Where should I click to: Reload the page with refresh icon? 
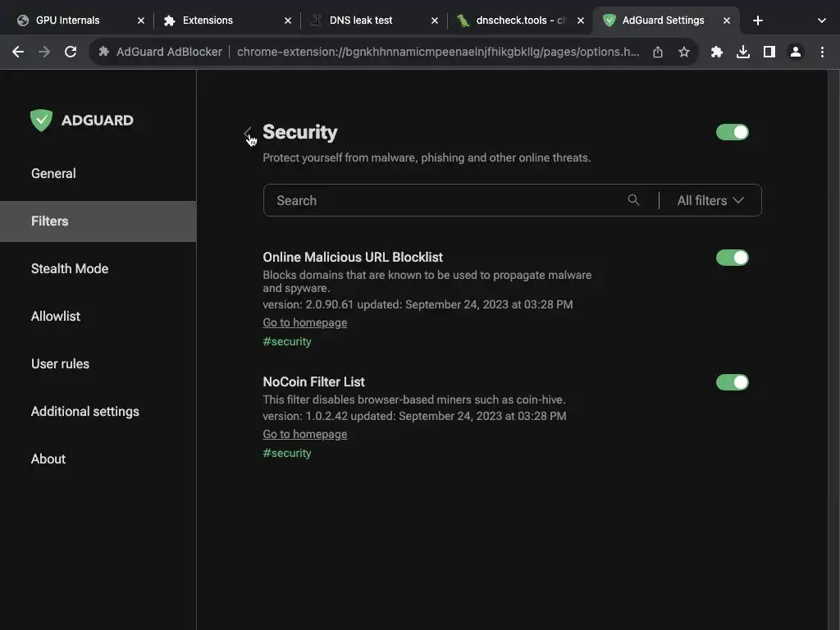(71, 52)
